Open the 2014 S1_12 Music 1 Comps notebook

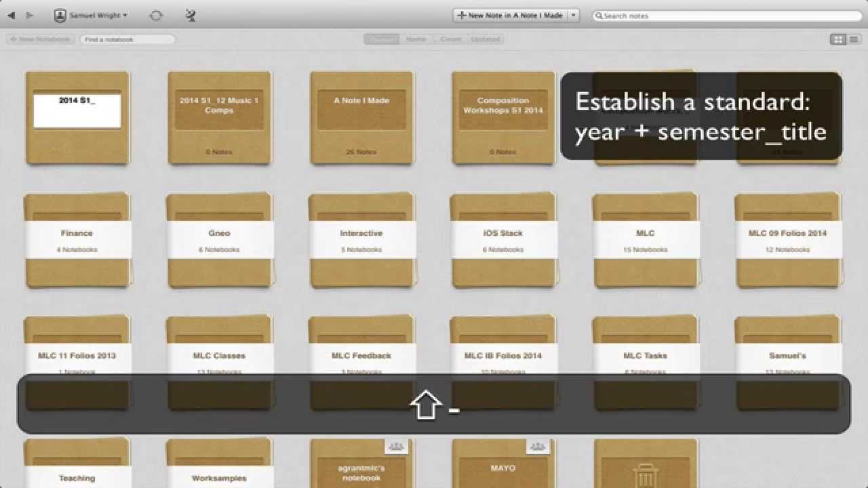pyautogui.click(x=219, y=117)
